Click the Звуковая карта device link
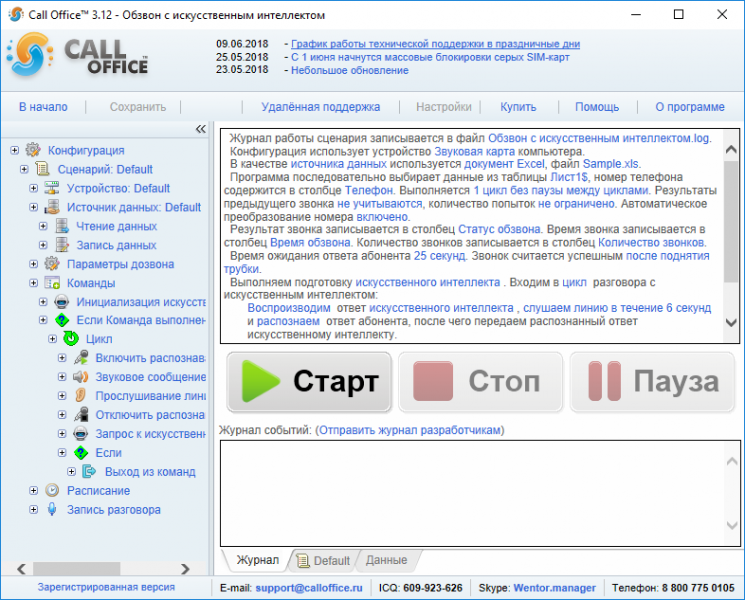745x600 pixels. (x=474, y=152)
